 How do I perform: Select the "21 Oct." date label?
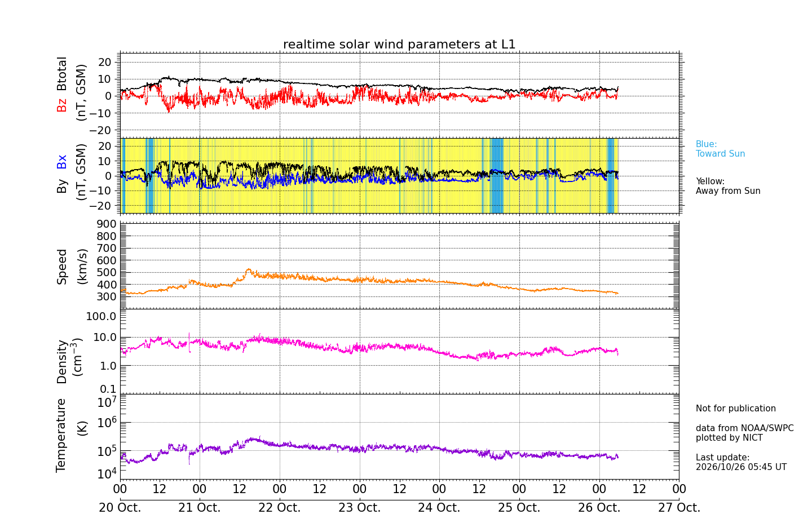pyautogui.click(x=200, y=508)
